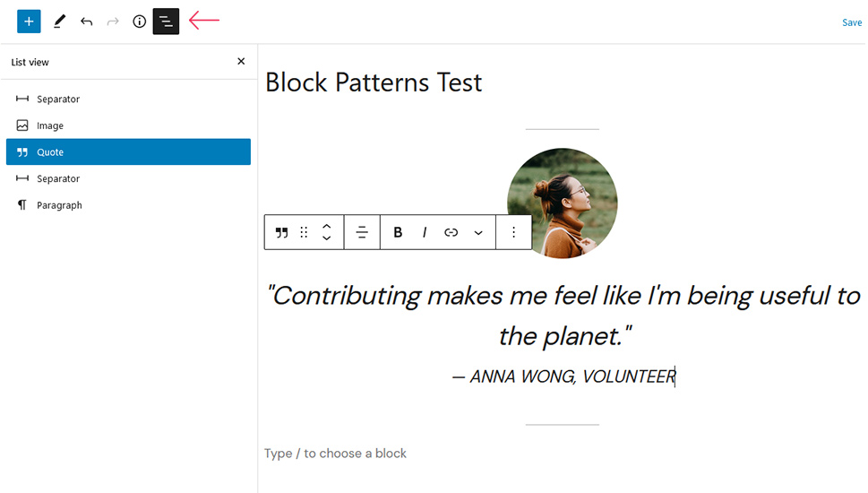Open the document details info icon

[x=140, y=22]
